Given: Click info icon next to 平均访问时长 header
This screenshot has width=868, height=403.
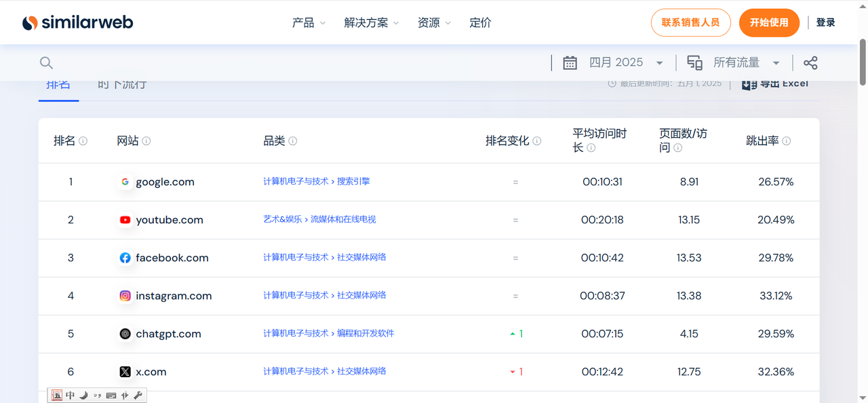Looking at the screenshot, I should [591, 148].
